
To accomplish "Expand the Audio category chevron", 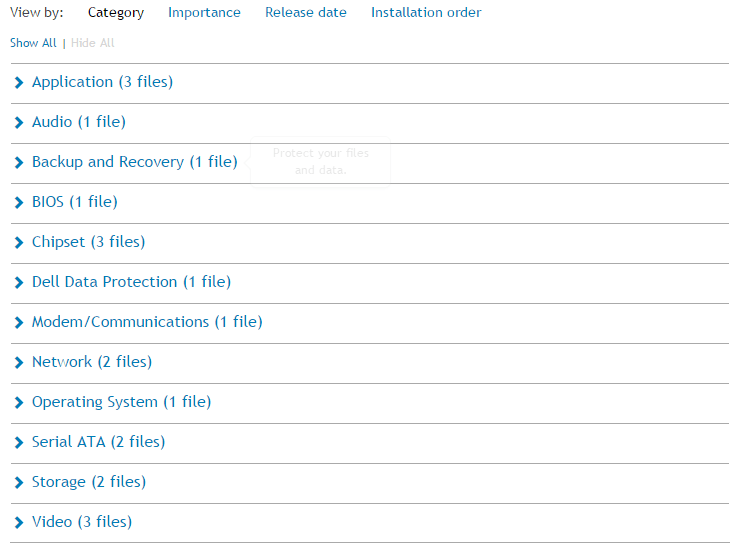I will coord(19,123).
